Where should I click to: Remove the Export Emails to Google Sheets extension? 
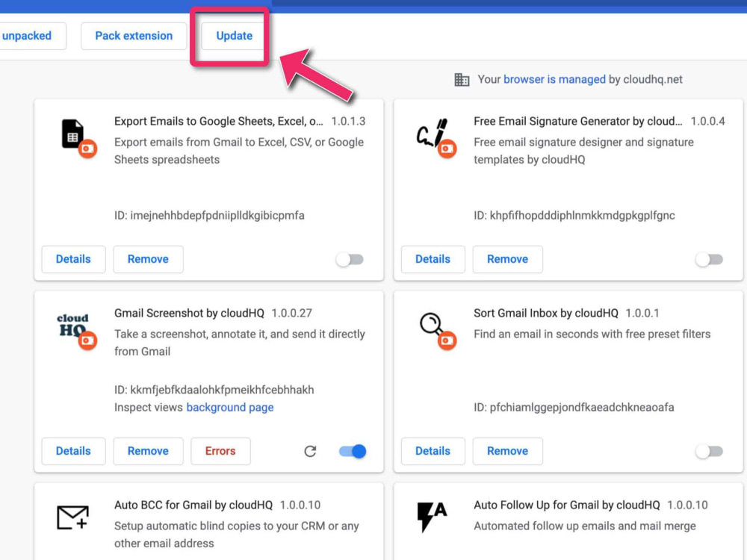[x=148, y=259]
